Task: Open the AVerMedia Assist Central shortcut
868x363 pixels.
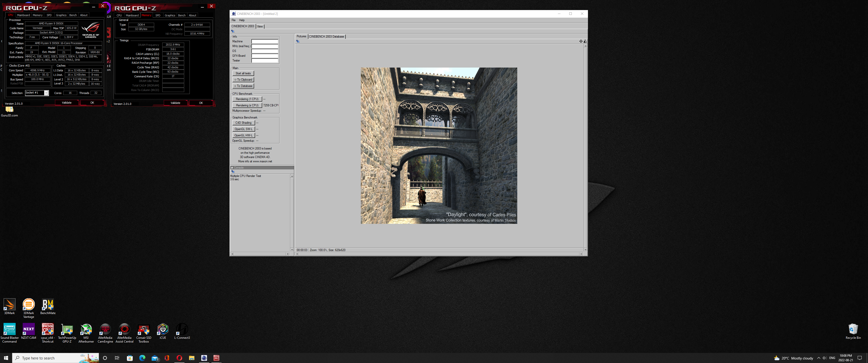Action: (x=125, y=333)
